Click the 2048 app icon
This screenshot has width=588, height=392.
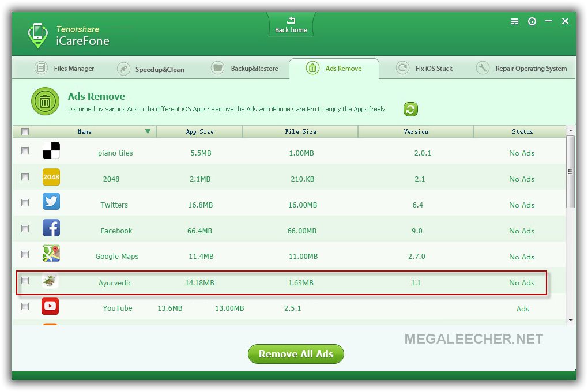point(51,177)
